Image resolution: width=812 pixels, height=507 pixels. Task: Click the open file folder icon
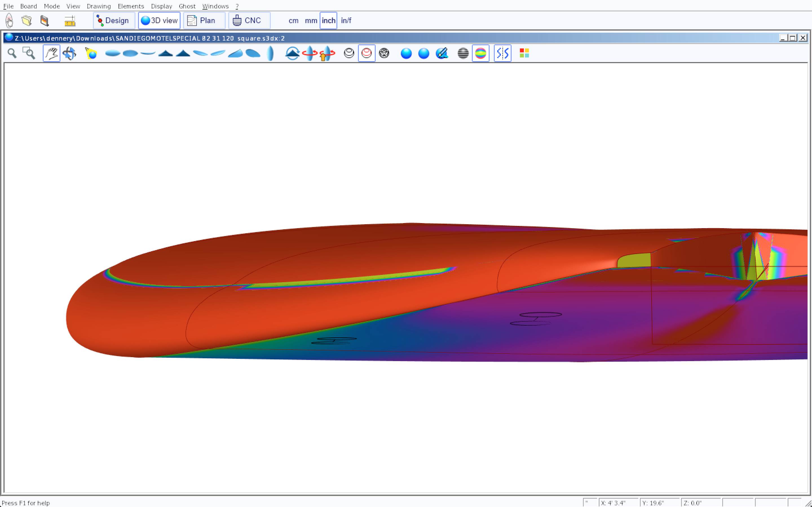27,21
